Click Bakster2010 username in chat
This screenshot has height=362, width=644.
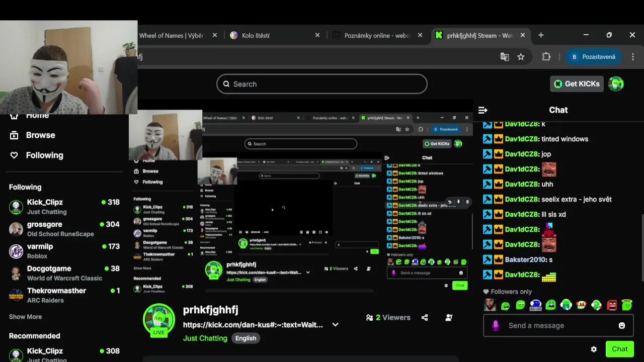pos(526,259)
